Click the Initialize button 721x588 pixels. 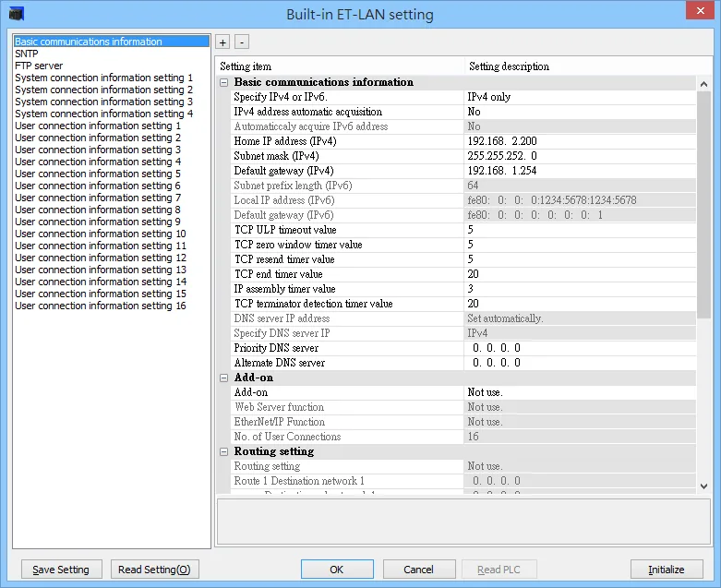(x=667, y=570)
